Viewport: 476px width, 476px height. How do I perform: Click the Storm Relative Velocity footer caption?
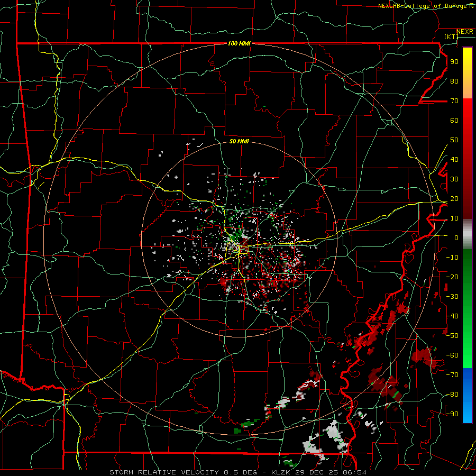[x=237, y=472]
